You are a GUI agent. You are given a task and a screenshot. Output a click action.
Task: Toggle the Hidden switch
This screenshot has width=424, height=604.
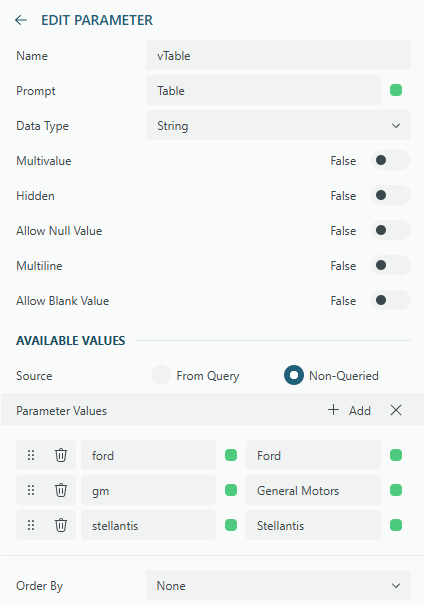(390, 195)
